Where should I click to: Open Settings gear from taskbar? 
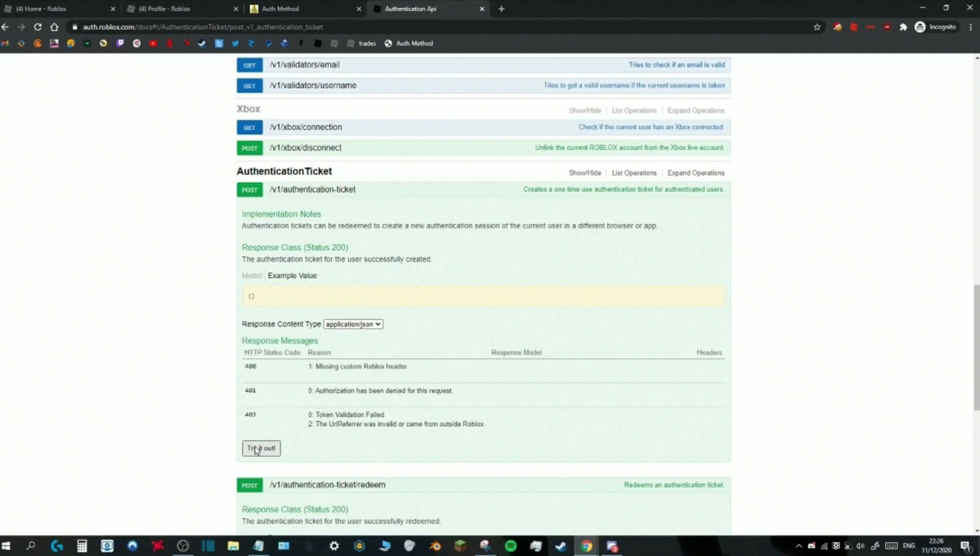coord(334,546)
